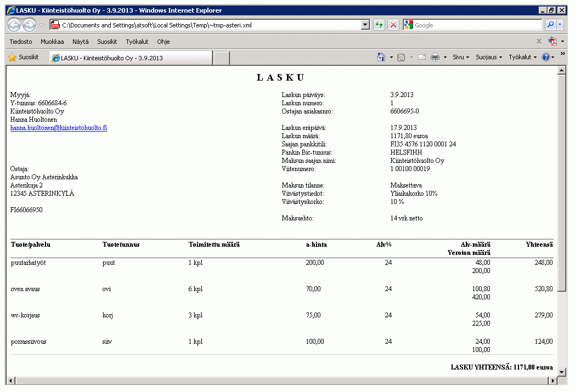The height and width of the screenshot is (392, 575).
Task: Click the hanna.huoltonen@kiinteistohuolto.fi email link
Action: (59, 128)
